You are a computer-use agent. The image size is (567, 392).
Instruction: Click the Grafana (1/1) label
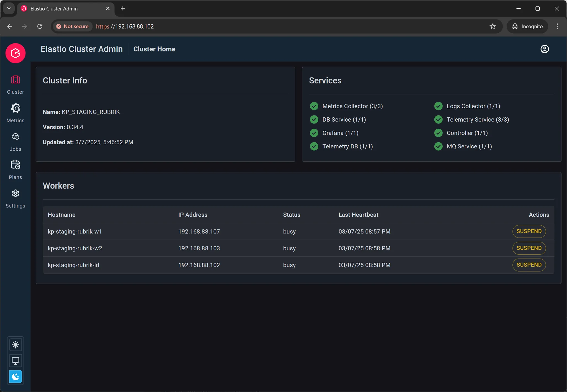[x=340, y=133]
